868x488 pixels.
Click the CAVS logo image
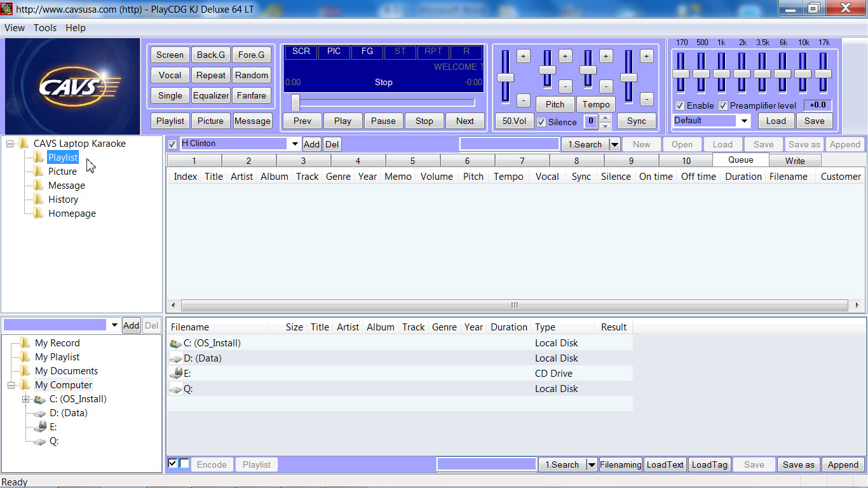click(72, 86)
